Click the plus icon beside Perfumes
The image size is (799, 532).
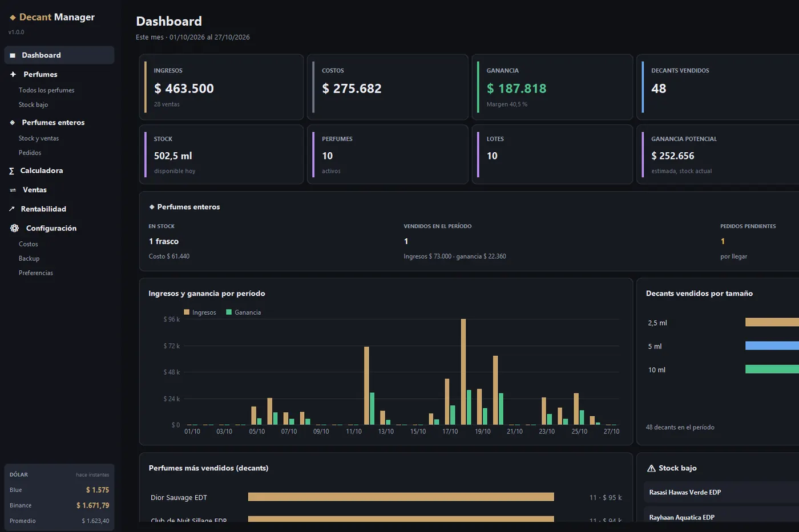coord(13,74)
